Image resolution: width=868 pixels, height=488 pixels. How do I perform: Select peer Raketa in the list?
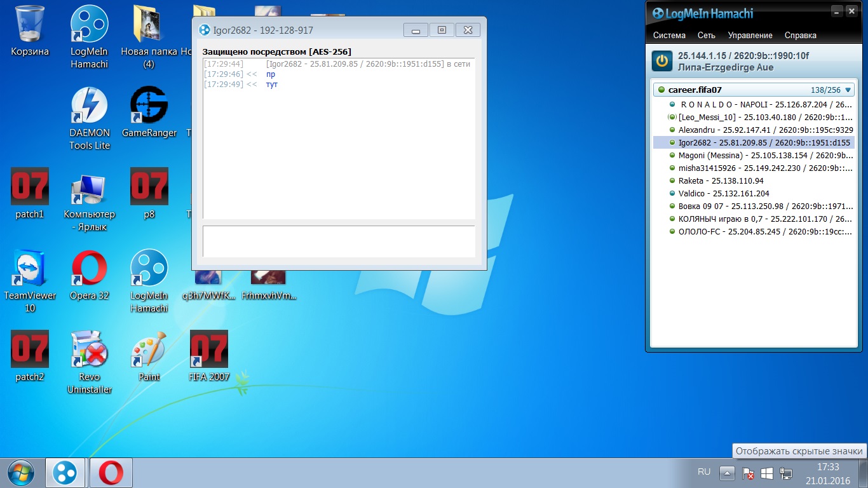[x=754, y=180]
